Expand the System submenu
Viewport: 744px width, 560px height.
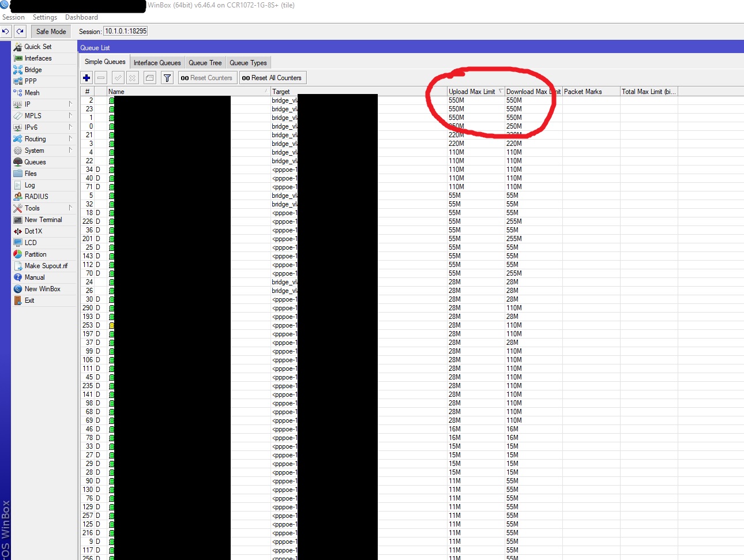tap(70, 151)
